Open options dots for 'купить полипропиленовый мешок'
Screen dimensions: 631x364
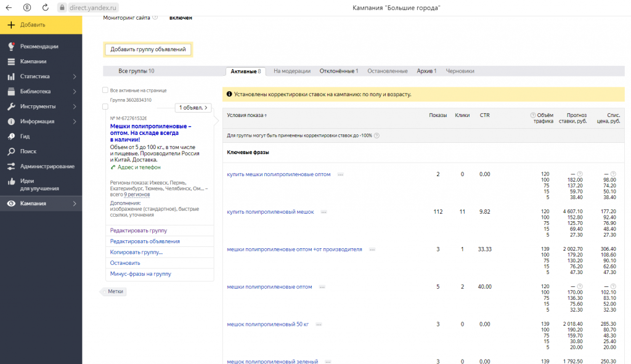point(324,212)
